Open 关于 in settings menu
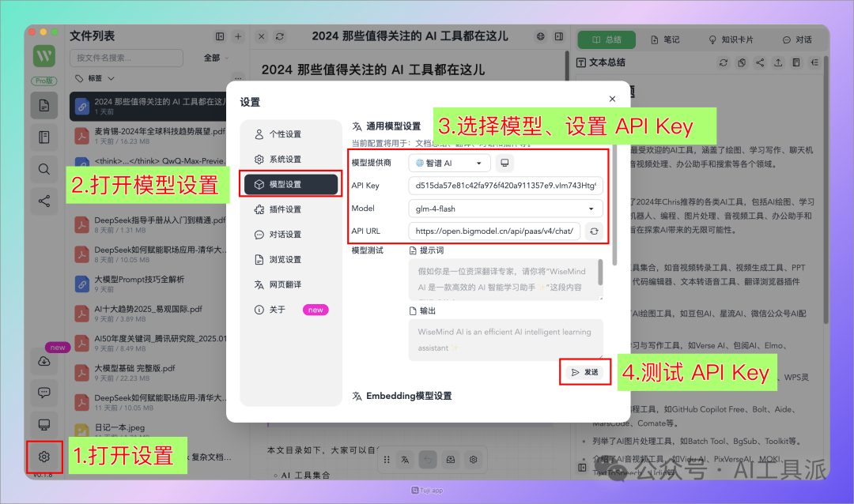Image resolution: width=854 pixels, height=504 pixels. pos(291,309)
